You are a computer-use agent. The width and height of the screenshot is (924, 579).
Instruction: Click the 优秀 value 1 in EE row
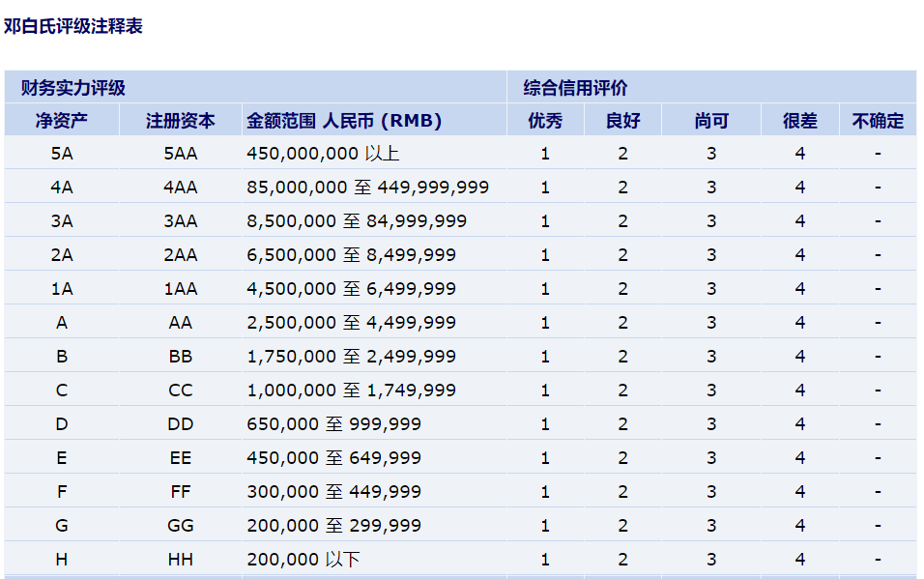[x=545, y=457]
